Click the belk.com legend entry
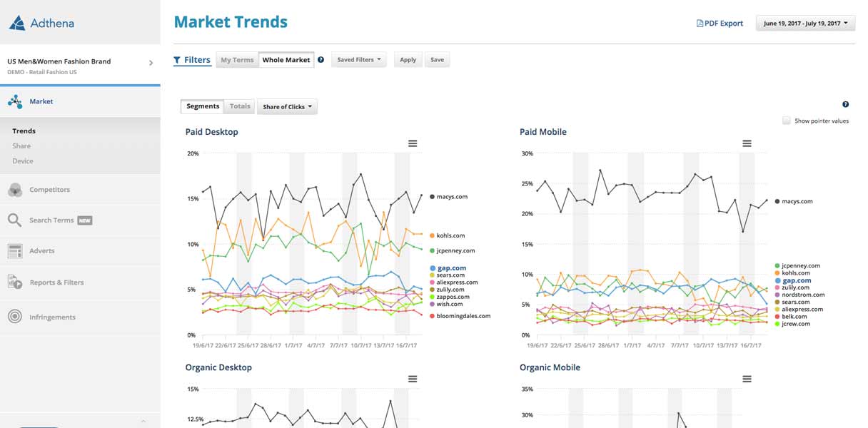 pos(791,317)
